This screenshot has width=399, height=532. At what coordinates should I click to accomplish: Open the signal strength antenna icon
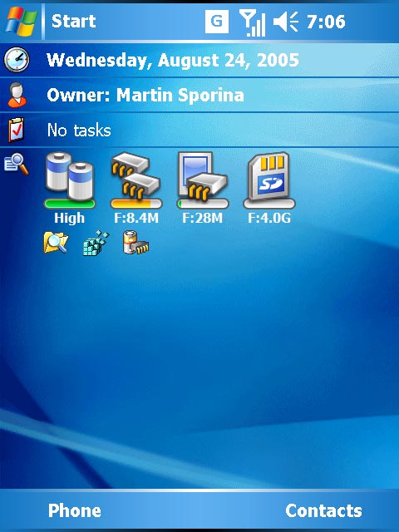[252, 22]
